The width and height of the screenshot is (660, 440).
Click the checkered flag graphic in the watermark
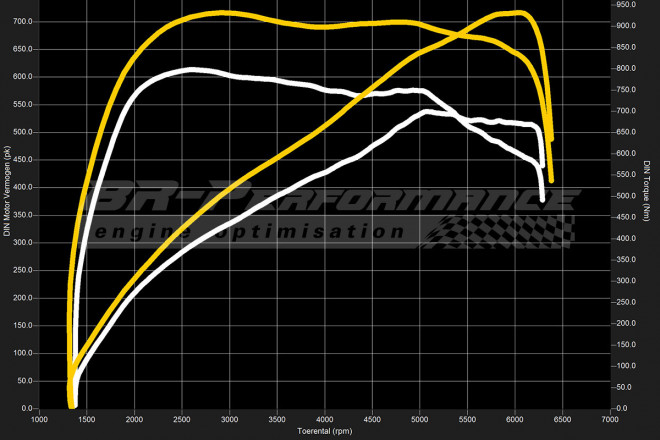[500, 228]
